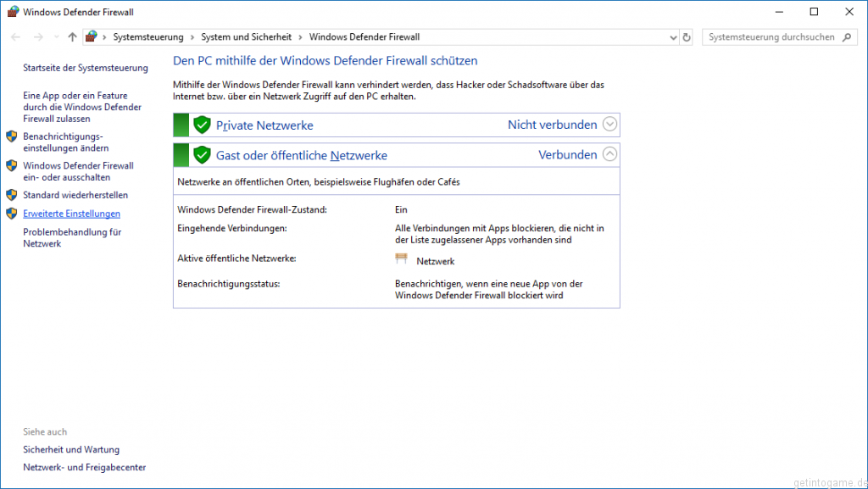Click 'Aktive öffentliche Netzwerke:' label

point(237,258)
